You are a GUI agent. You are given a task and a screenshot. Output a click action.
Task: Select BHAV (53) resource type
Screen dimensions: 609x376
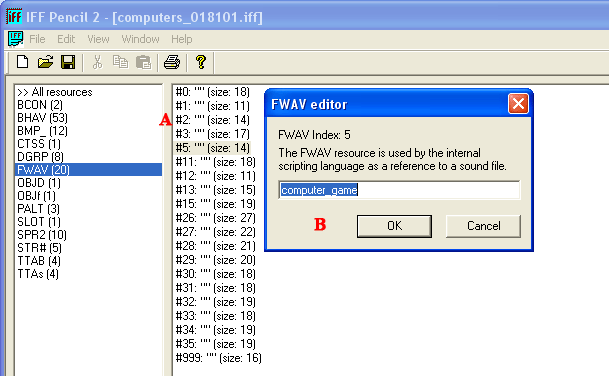(x=89, y=118)
